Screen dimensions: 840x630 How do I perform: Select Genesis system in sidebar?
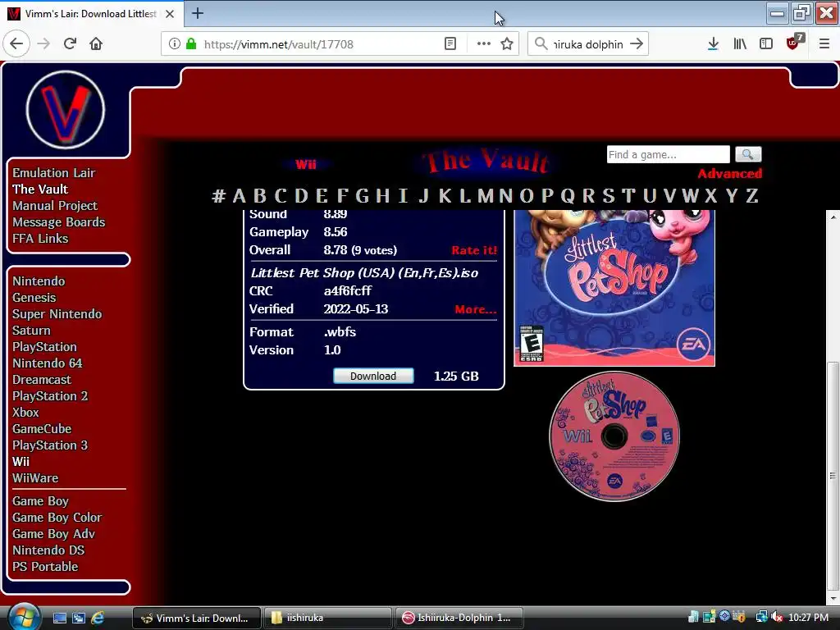point(34,298)
